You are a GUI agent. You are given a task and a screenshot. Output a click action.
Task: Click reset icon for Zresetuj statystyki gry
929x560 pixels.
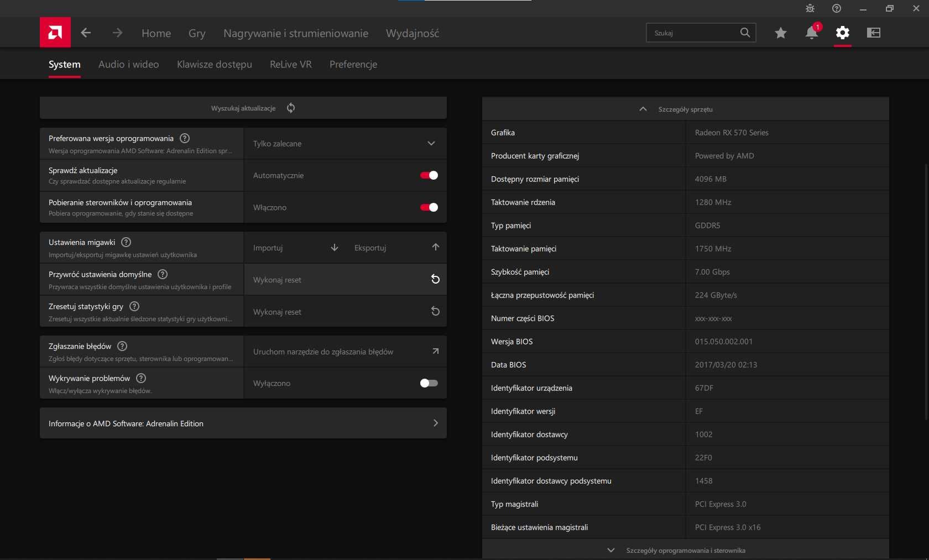[x=436, y=311]
